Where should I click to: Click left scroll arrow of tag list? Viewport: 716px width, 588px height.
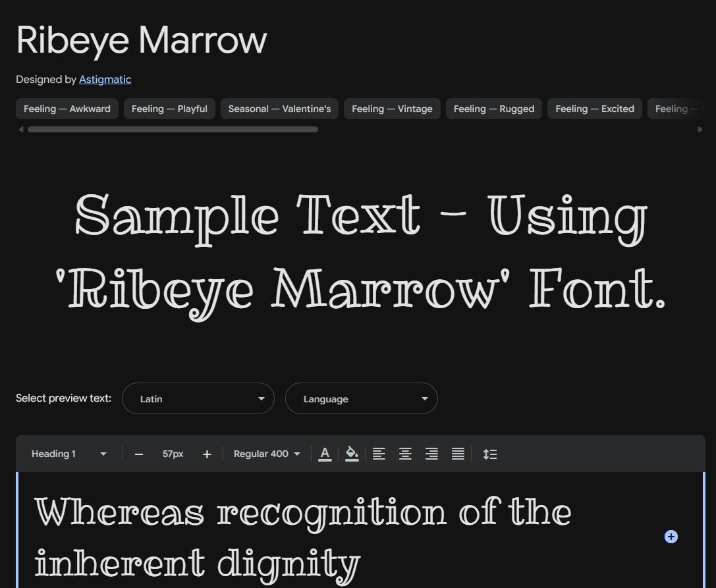(20, 129)
